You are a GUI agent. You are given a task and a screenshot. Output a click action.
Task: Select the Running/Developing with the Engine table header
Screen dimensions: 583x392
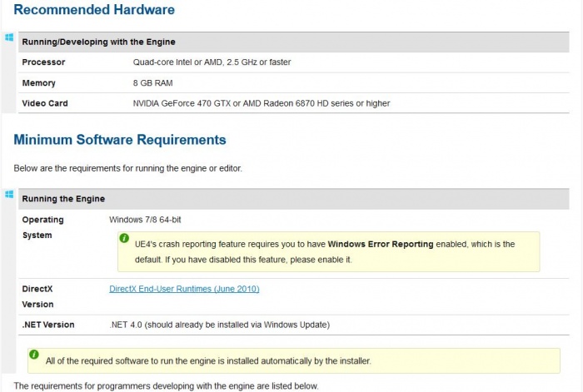pyautogui.click(x=98, y=42)
